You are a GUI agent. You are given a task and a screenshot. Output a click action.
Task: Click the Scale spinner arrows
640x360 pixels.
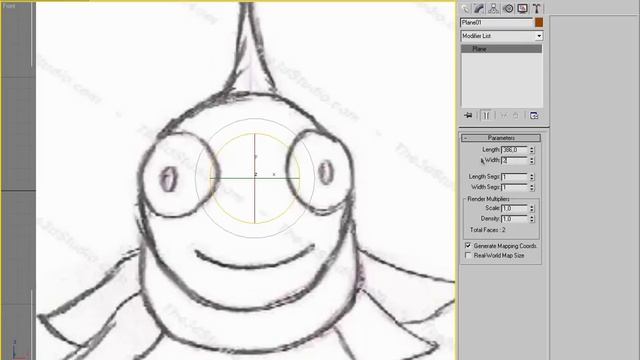[532, 208]
